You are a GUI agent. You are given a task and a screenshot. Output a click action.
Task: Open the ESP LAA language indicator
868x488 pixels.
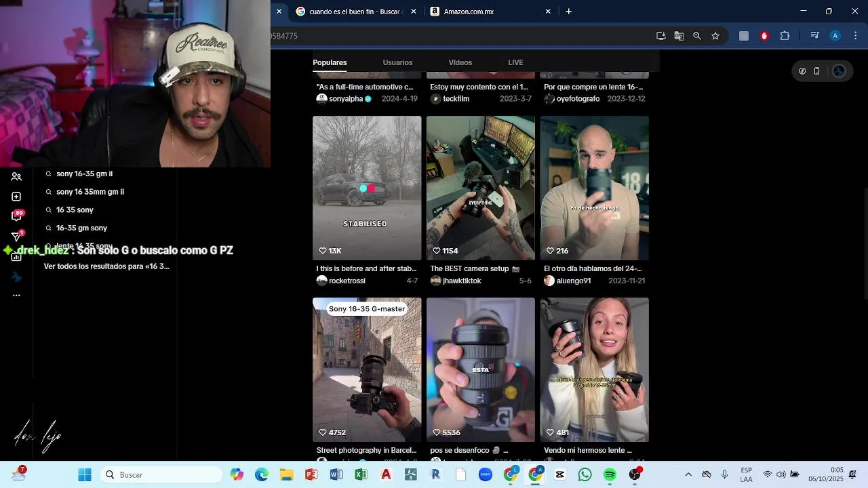click(x=746, y=474)
